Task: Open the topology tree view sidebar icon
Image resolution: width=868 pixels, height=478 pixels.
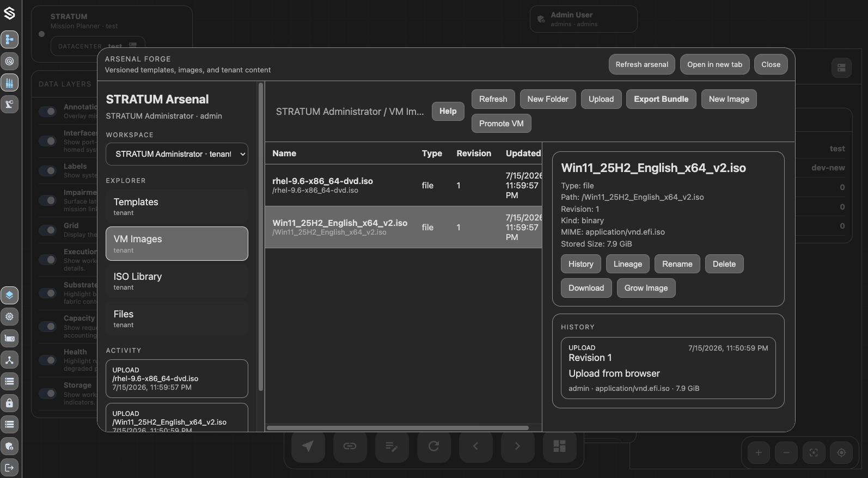Action: [x=9, y=39]
